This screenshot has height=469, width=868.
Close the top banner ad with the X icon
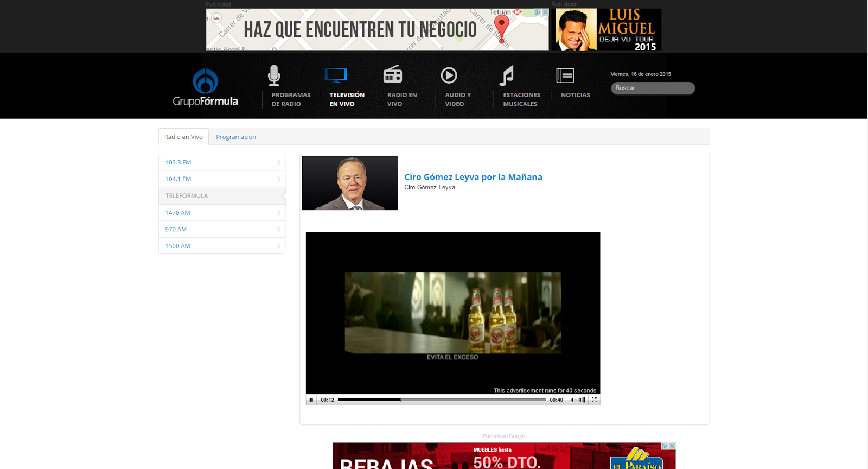coord(545,12)
